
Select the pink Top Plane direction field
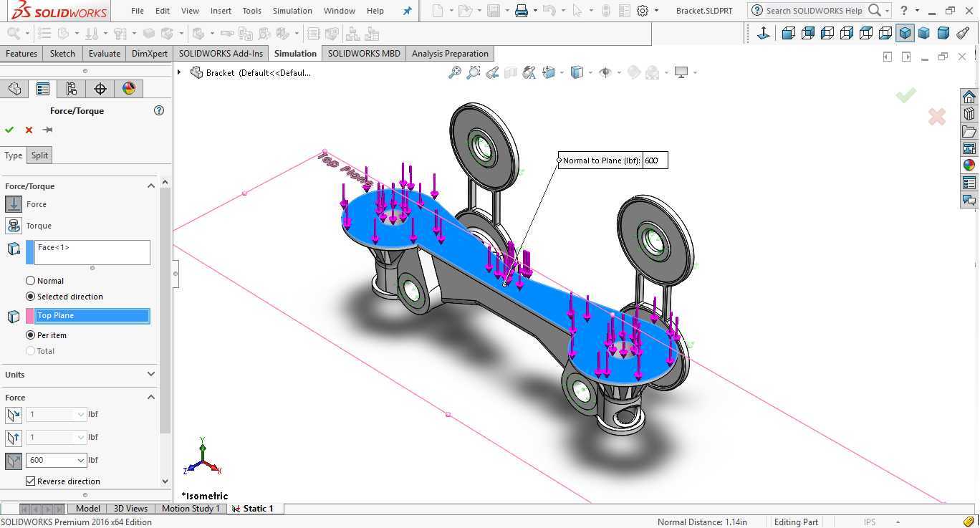[92, 316]
